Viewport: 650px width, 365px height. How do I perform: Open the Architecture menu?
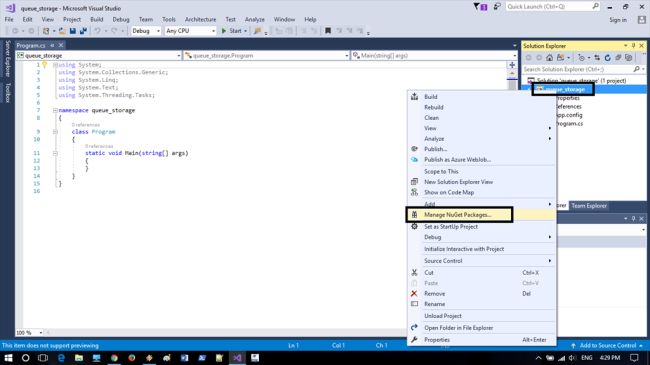201,19
